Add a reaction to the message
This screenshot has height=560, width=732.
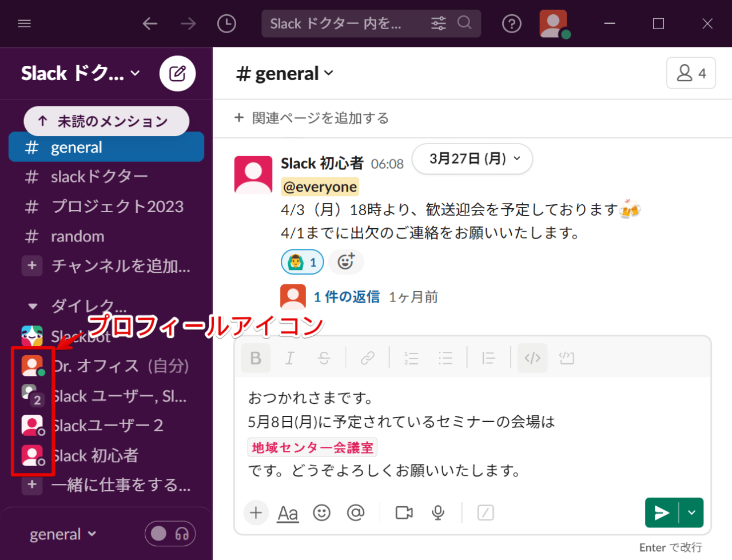[x=346, y=262]
